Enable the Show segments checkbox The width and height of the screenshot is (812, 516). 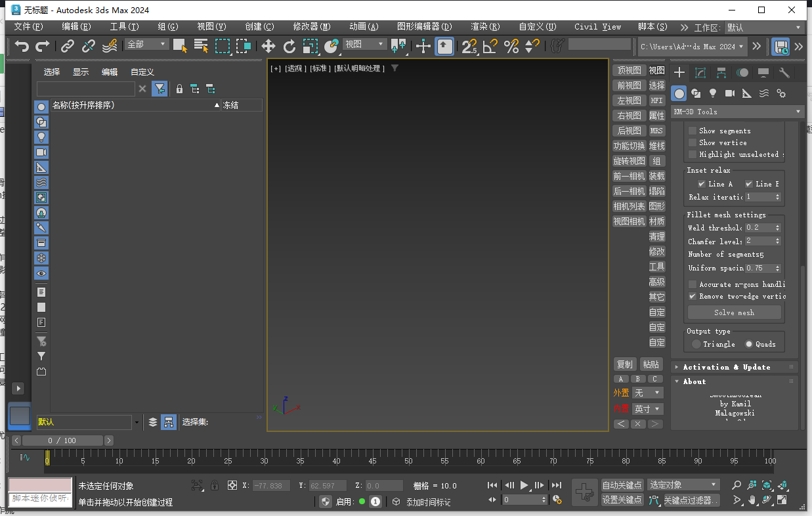click(x=692, y=130)
